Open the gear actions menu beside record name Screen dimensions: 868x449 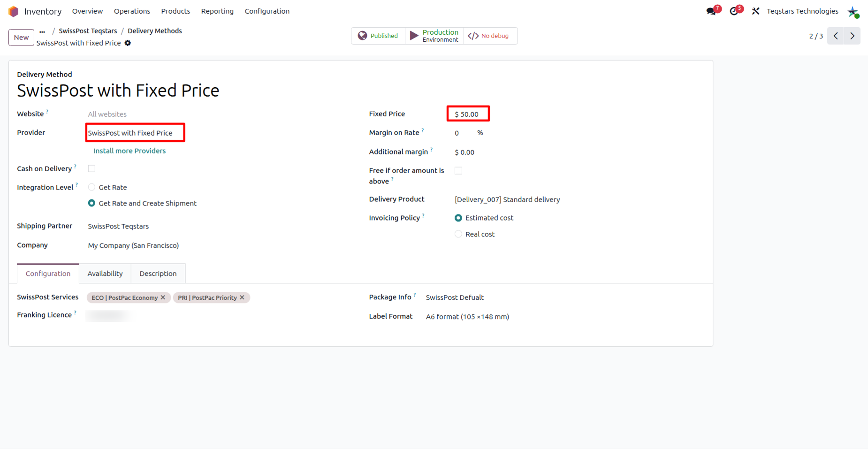pyautogui.click(x=128, y=43)
